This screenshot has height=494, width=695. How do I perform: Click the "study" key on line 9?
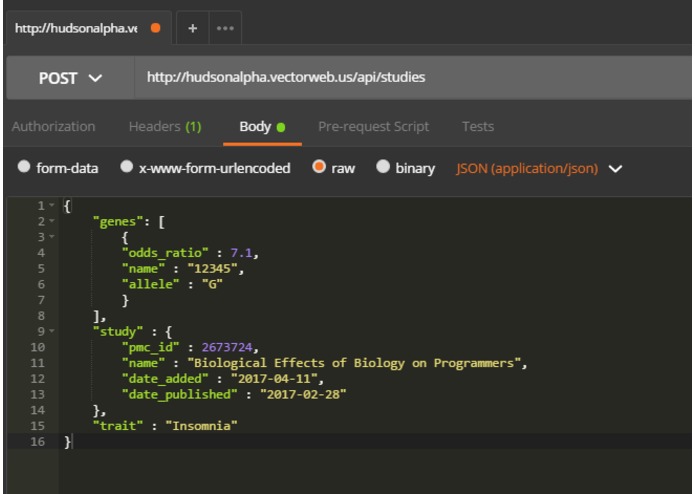tap(118, 331)
